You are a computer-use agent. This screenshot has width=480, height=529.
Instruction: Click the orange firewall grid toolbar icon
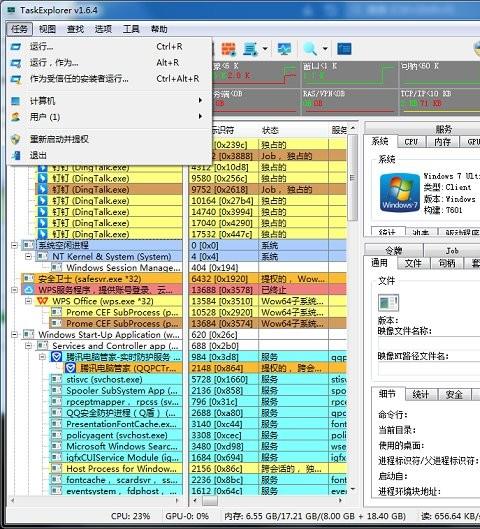tap(228, 49)
